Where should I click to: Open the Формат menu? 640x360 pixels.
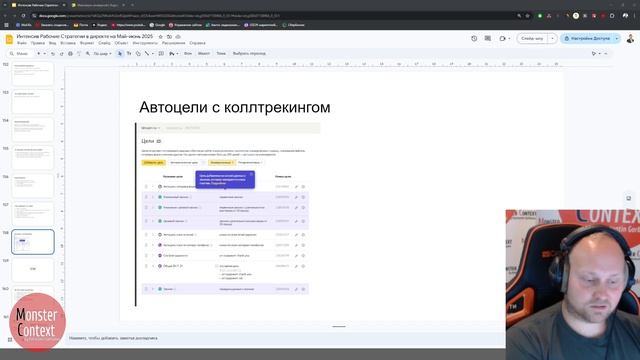click(87, 43)
